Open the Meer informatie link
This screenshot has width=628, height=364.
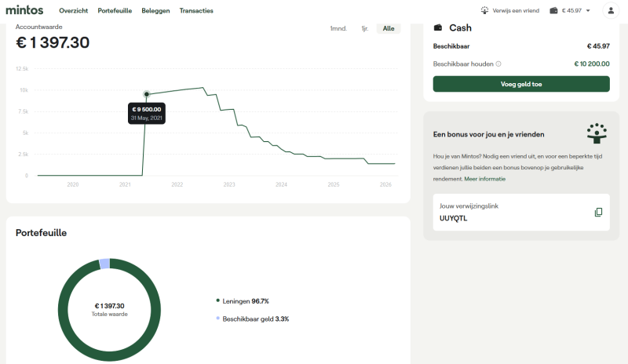click(485, 179)
